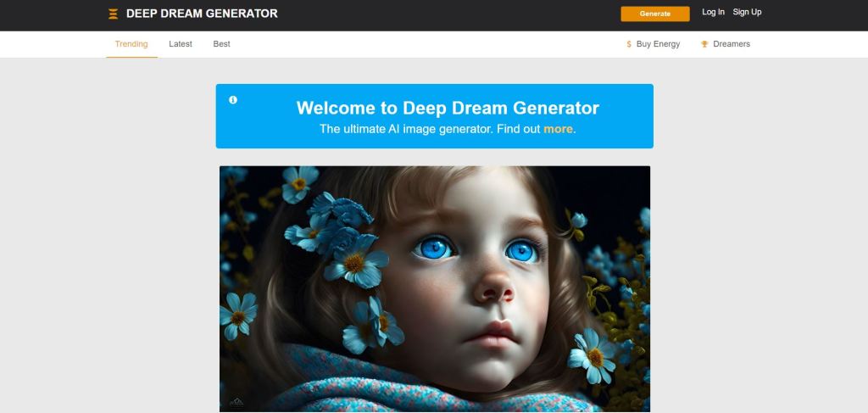The image size is (868, 413).
Task: Switch to the Latest tab
Action: [181, 44]
